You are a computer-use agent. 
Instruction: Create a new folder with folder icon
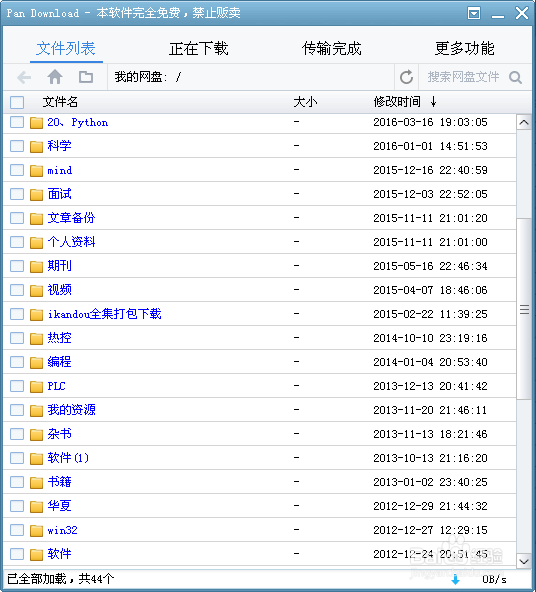pos(86,77)
